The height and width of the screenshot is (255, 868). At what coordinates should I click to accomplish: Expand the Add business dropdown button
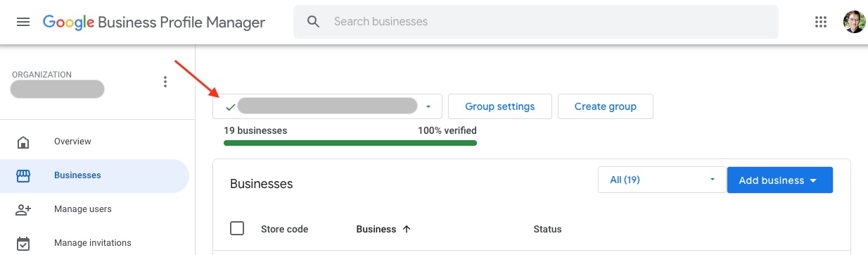(x=779, y=180)
